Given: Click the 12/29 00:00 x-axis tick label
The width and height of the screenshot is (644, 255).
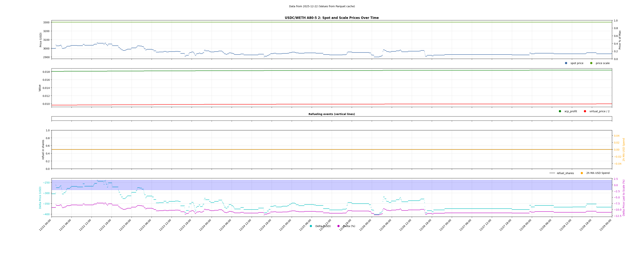Looking at the screenshot, I should click(605, 225).
